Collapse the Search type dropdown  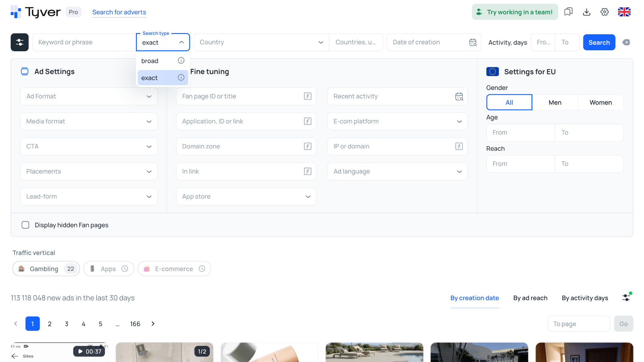tap(163, 42)
